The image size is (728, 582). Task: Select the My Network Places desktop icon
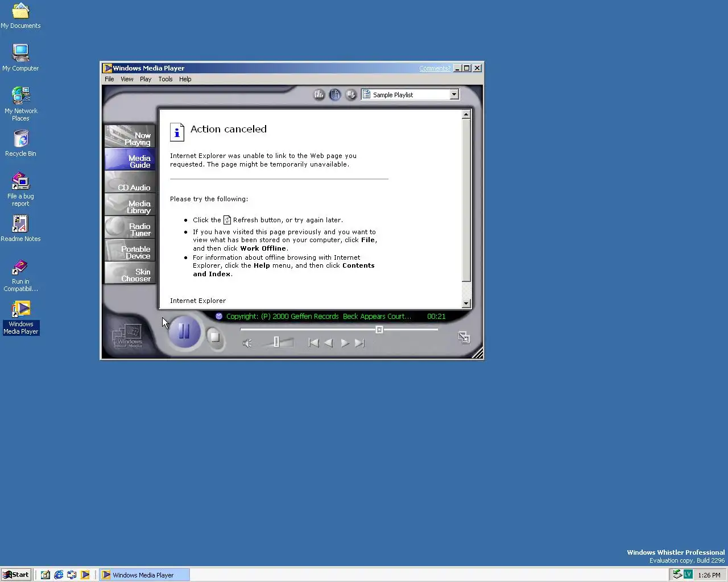click(20, 104)
